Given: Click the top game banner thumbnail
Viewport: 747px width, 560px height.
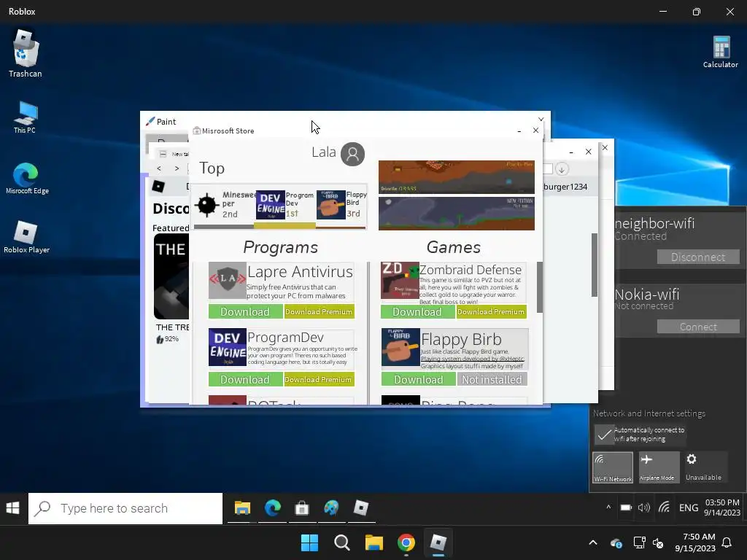Looking at the screenshot, I should tap(457, 177).
